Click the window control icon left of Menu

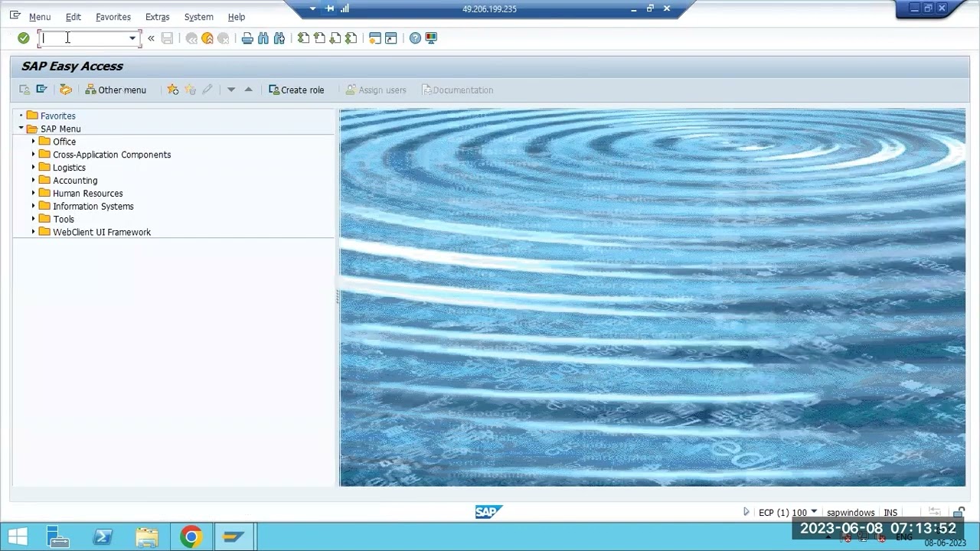[x=15, y=15]
